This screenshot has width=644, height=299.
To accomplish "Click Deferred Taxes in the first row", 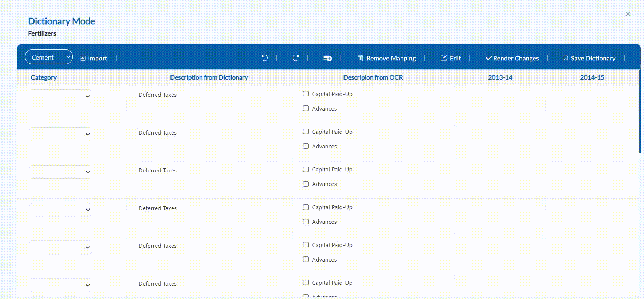I will click(x=157, y=95).
